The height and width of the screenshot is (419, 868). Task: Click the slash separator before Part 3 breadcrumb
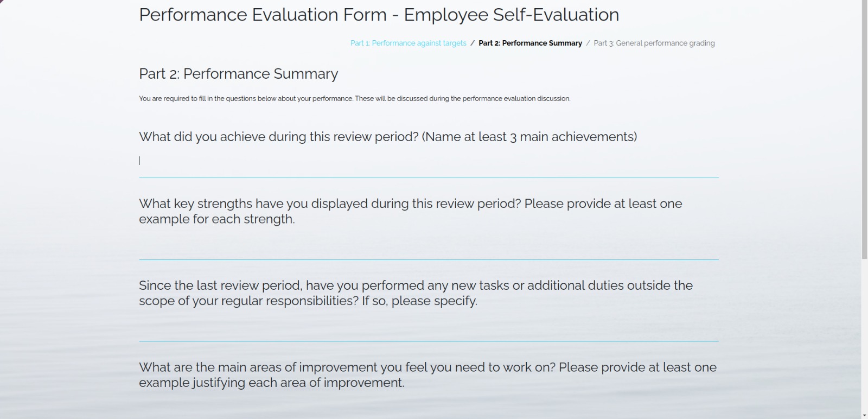click(588, 43)
